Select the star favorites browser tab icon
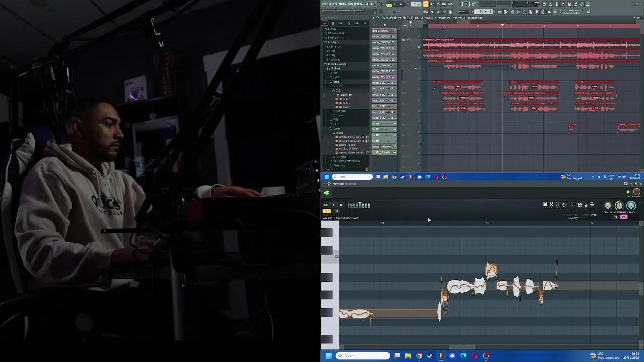The image size is (644, 362). pyautogui.click(x=365, y=23)
